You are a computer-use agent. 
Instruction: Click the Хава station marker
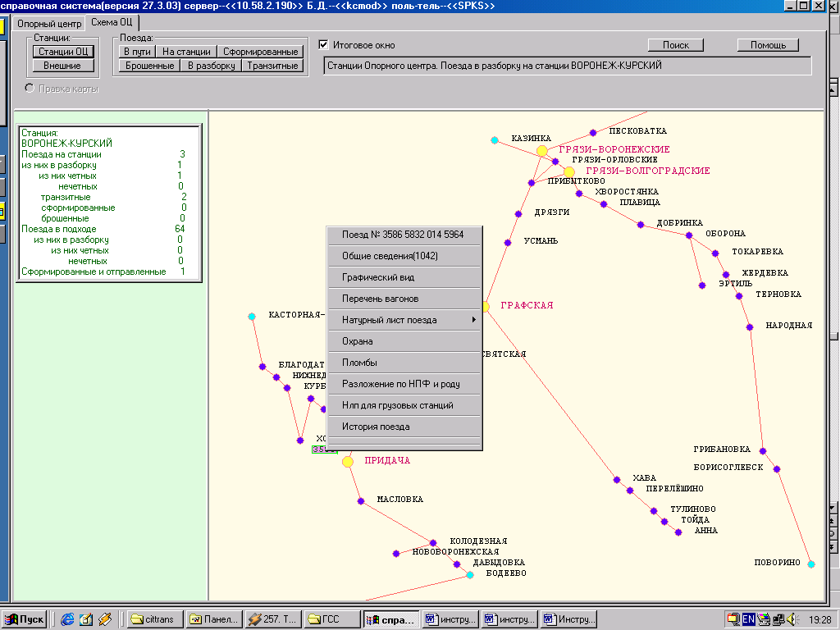pos(617,479)
